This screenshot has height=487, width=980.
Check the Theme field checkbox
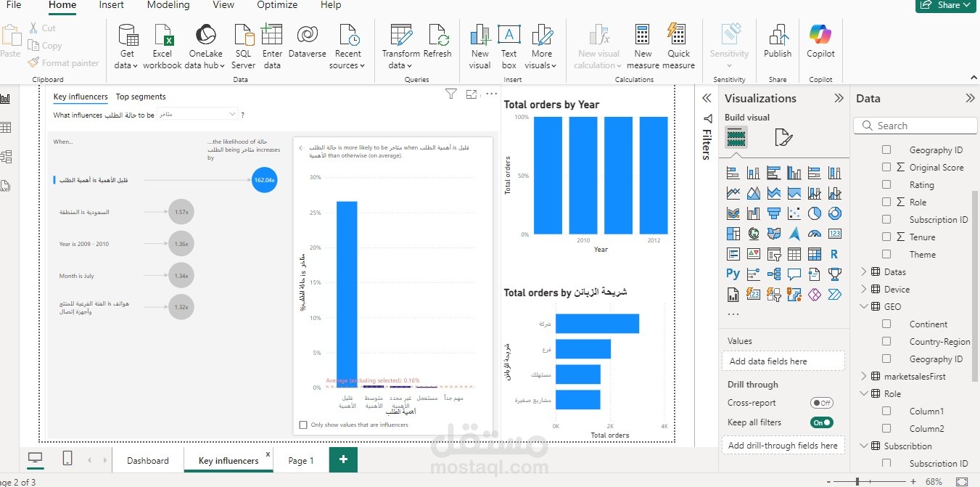click(886, 254)
